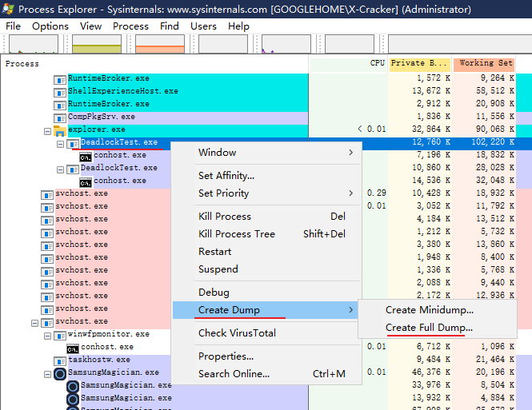Click the Create Dump menu entry

(x=266, y=310)
